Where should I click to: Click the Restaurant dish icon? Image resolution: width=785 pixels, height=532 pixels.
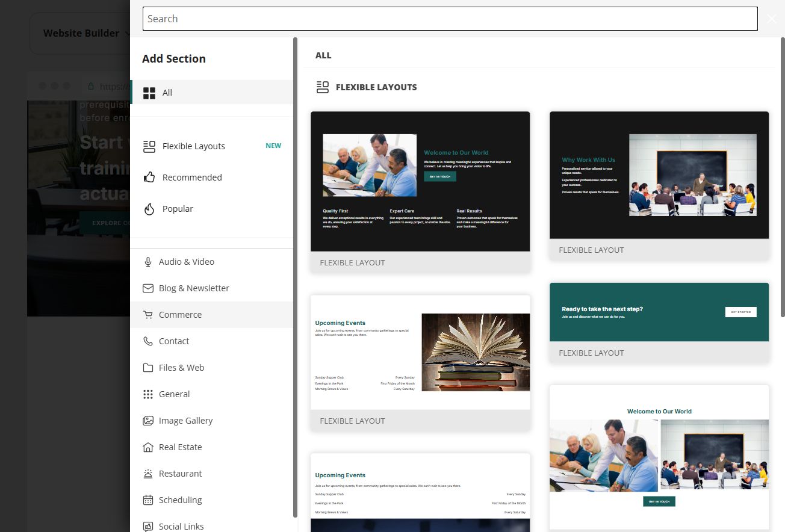pos(148,474)
